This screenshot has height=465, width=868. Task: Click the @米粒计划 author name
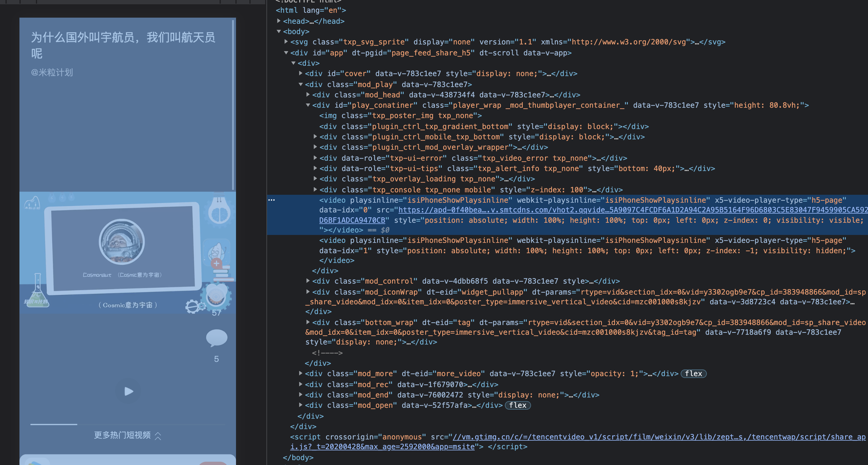(52, 72)
